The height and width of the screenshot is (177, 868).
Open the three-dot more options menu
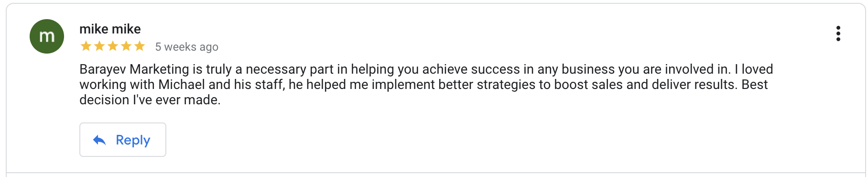click(838, 33)
